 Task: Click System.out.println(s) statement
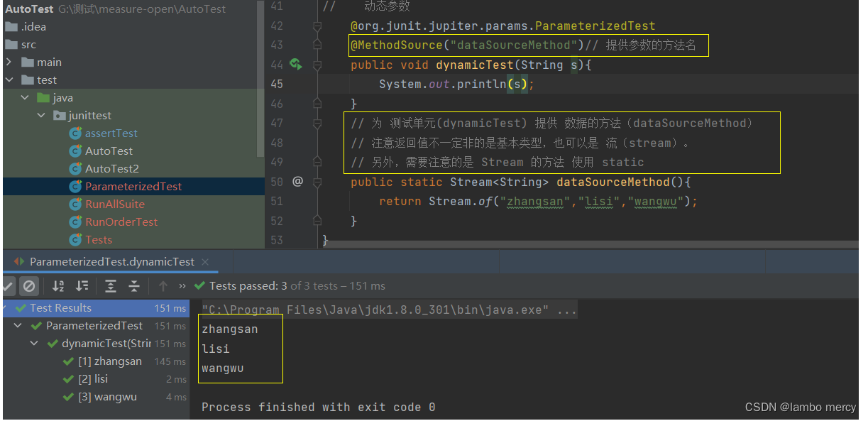coord(456,84)
